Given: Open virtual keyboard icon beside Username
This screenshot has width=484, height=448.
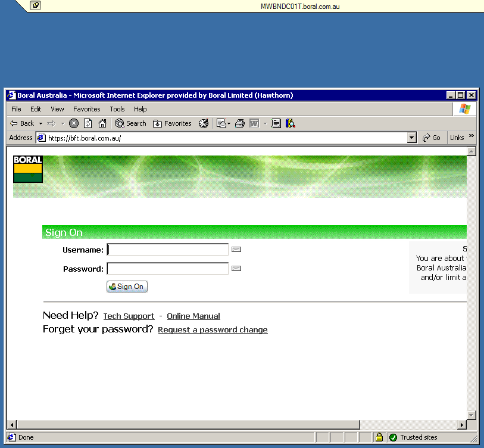Looking at the screenshot, I should tap(236, 250).
